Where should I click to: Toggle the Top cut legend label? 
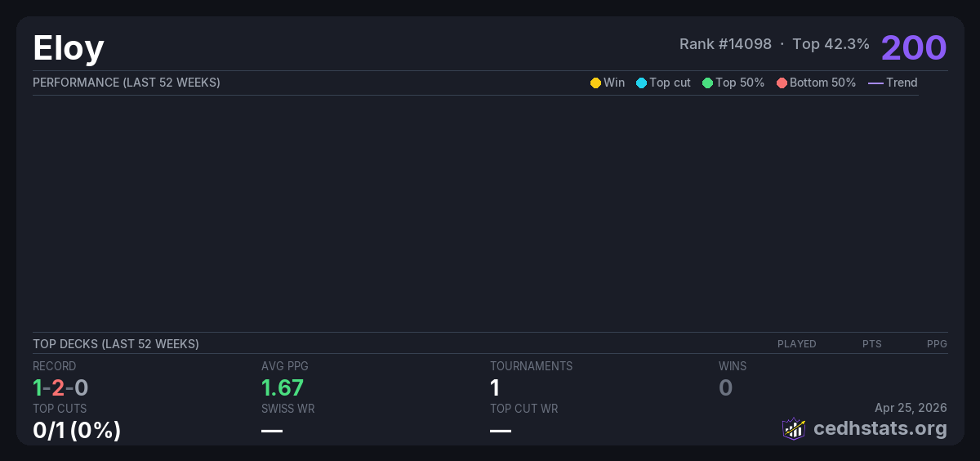tap(670, 83)
